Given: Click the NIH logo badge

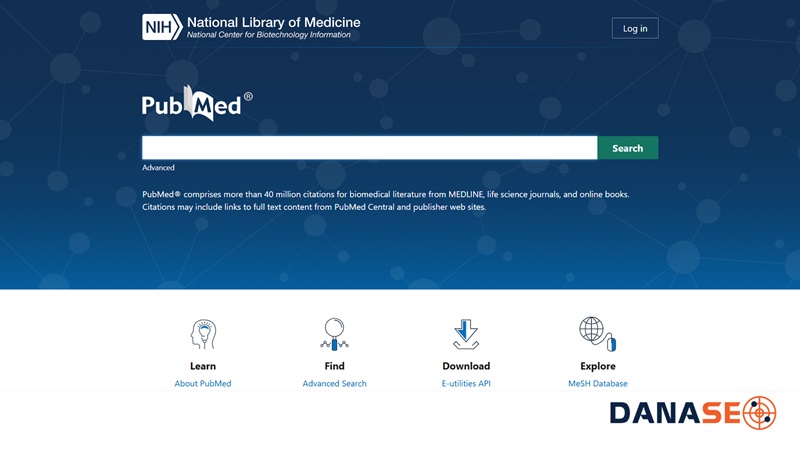Looking at the screenshot, I should point(162,27).
